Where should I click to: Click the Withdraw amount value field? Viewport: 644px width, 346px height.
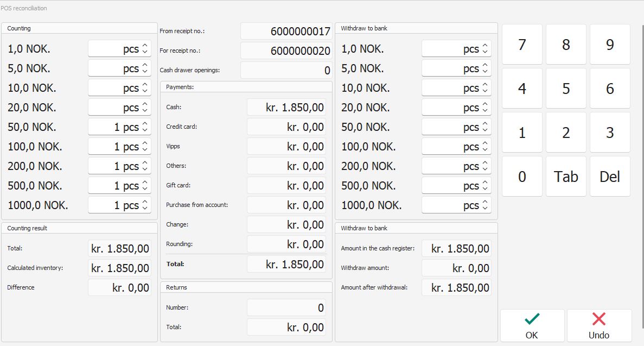tap(456, 268)
